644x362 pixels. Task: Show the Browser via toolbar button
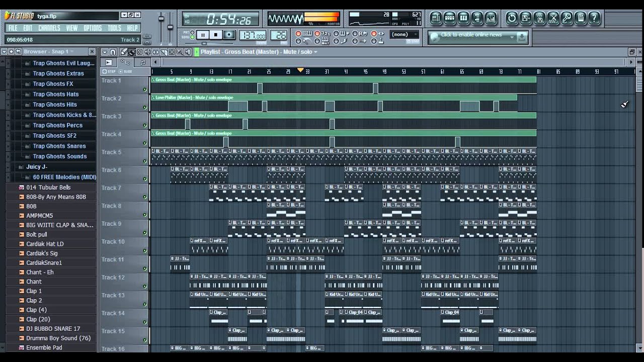pos(477,19)
